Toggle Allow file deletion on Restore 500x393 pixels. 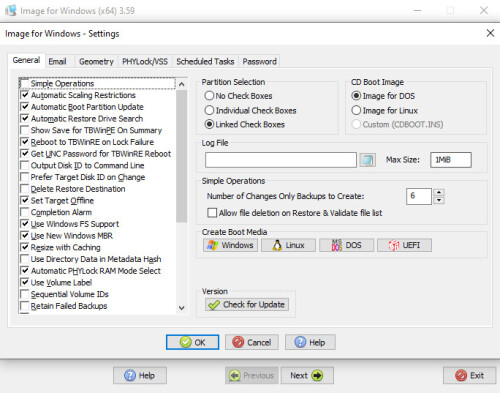pyautogui.click(x=212, y=213)
